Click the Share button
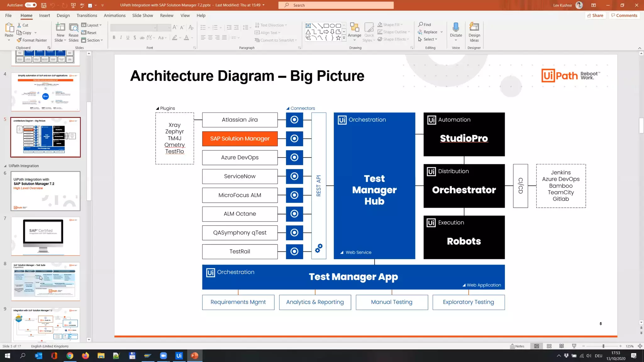644x362 pixels. coord(595,15)
